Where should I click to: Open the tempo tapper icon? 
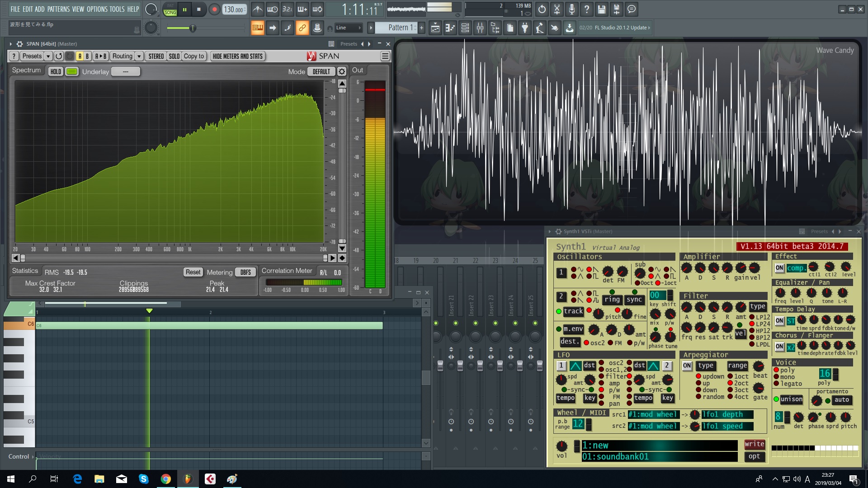click(x=540, y=28)
